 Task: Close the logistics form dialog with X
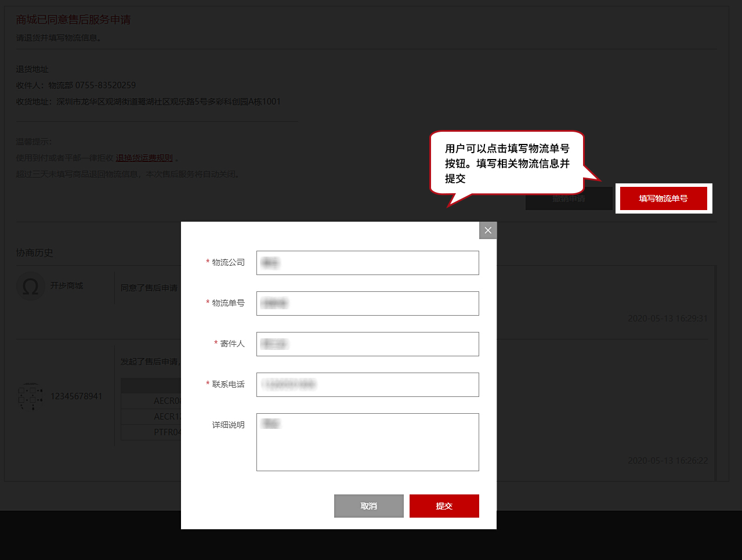(488, 230)
